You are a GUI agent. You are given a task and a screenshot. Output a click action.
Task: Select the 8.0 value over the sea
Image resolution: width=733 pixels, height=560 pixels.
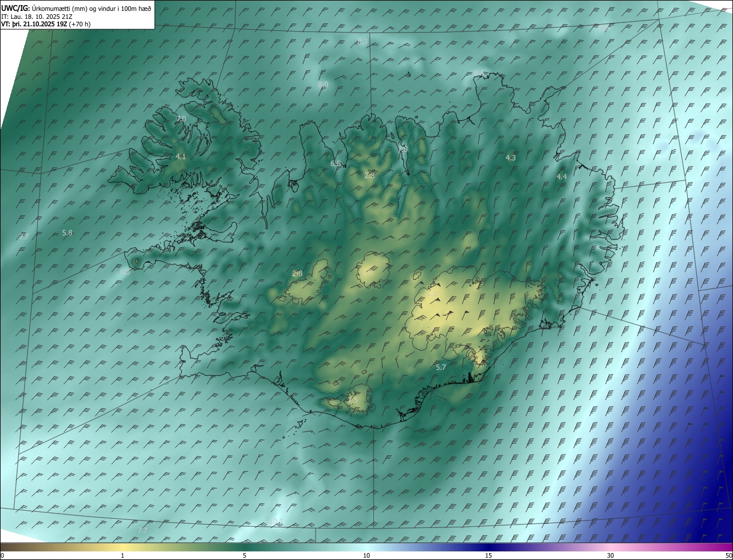pyautogui.click(x=322, y=84)
